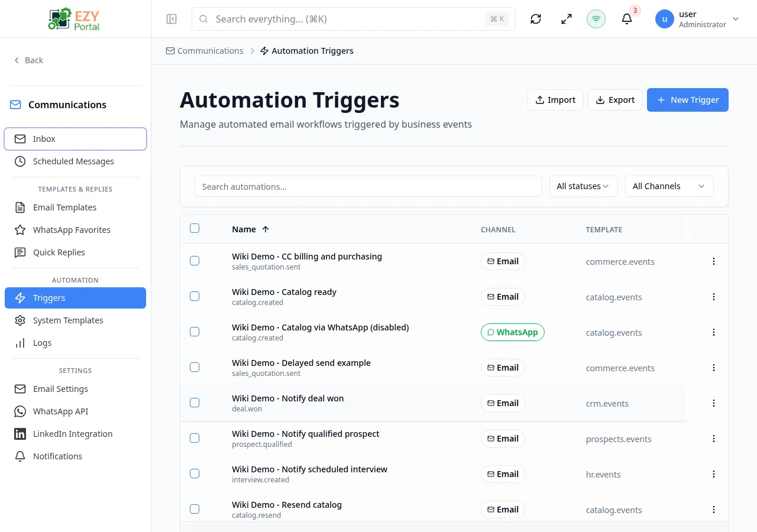Viewport: 757px width, 532px height.
Task: Open row menu for Notify qualified prospect
Action: [x=714, y=439]
